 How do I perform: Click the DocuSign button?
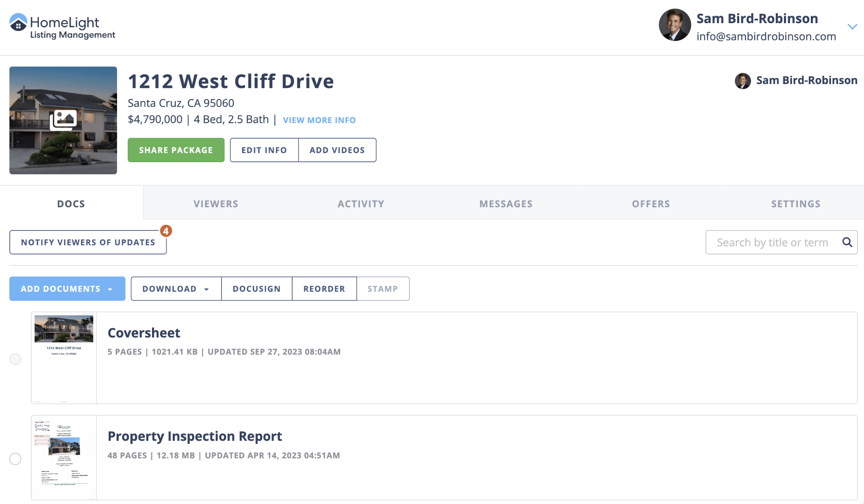click(x=256, y=289)
